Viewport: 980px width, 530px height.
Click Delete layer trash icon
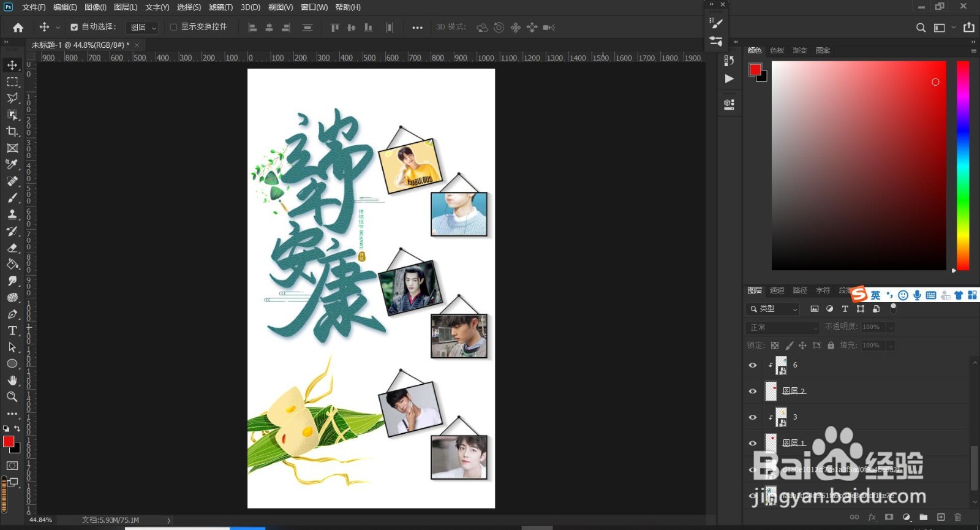point(958,517)
